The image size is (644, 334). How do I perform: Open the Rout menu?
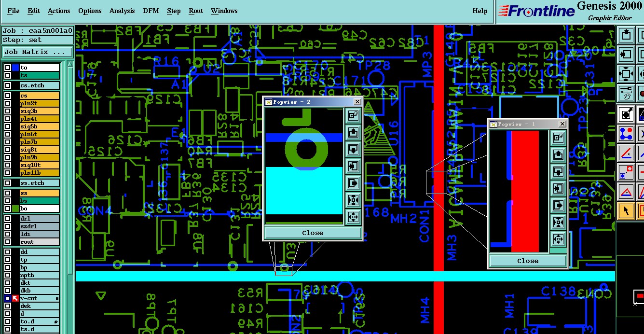tap(196, 11)
